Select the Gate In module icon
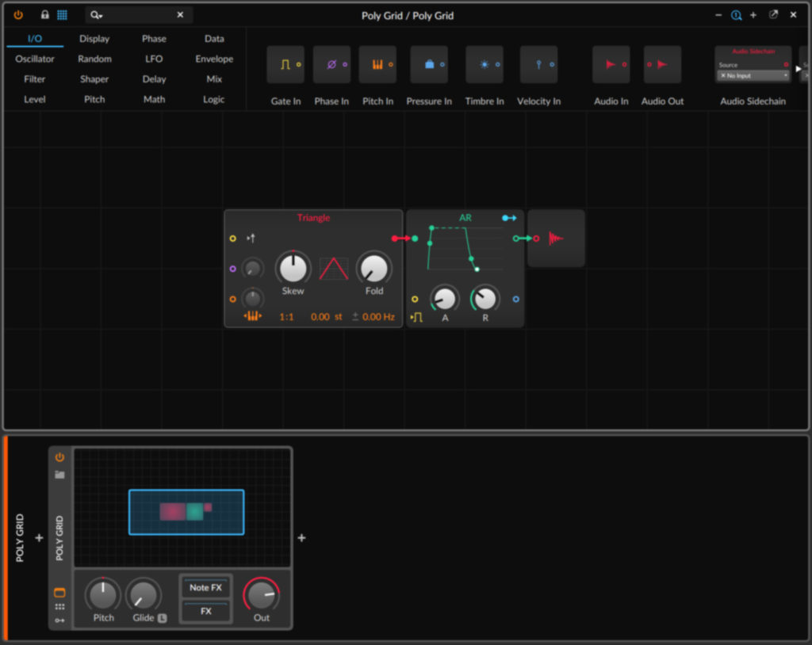This screenshot has width=812, height=645. click(285, 64)
